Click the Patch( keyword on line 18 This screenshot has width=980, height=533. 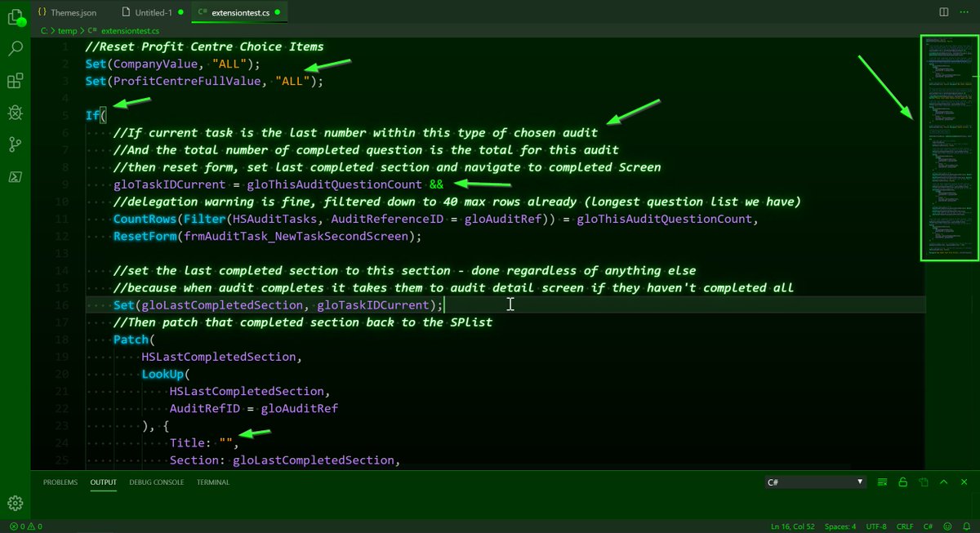[134, 340]
